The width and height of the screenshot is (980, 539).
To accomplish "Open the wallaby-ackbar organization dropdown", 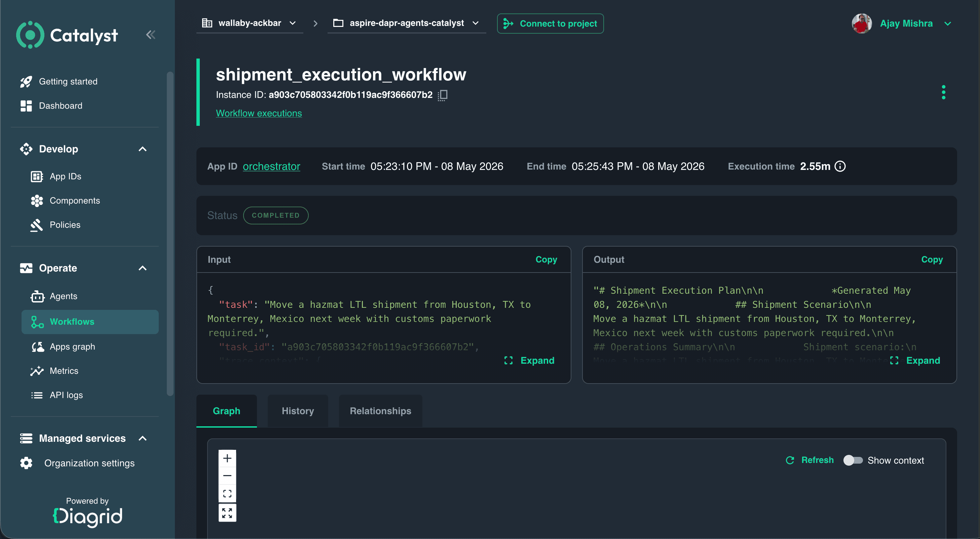I will tap(250, 23).
